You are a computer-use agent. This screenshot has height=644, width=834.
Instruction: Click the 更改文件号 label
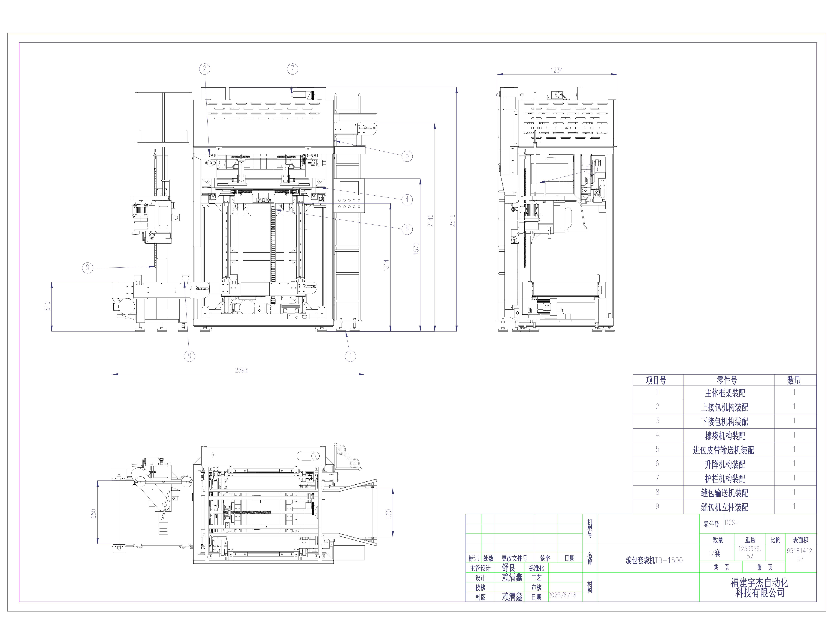(x=514, y=558)
